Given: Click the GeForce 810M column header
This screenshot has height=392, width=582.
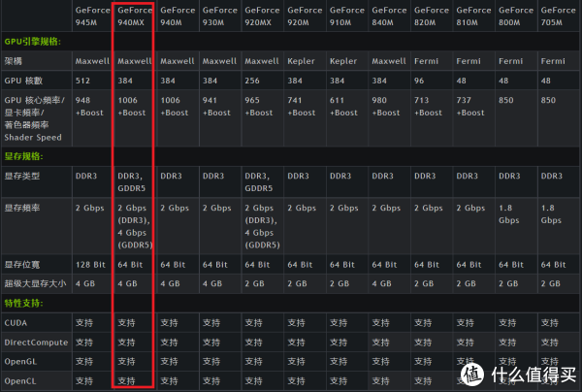Looking at the screenshot, I should click(x=473, y=16).
